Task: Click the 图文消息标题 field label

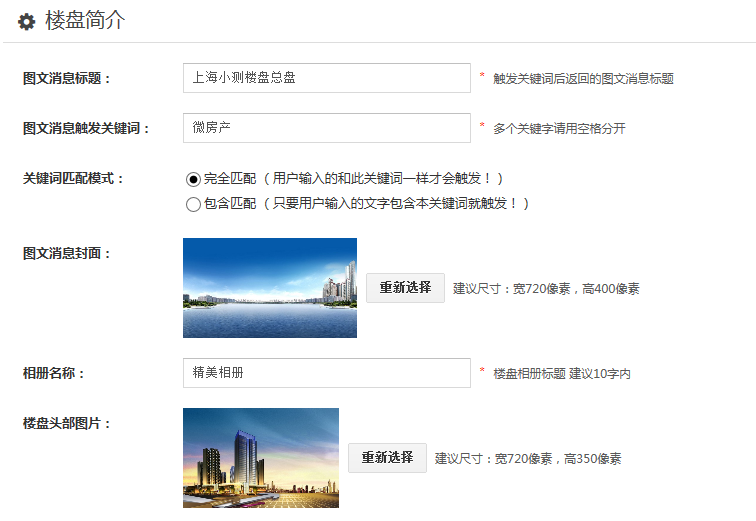Action: click(67, 78)
